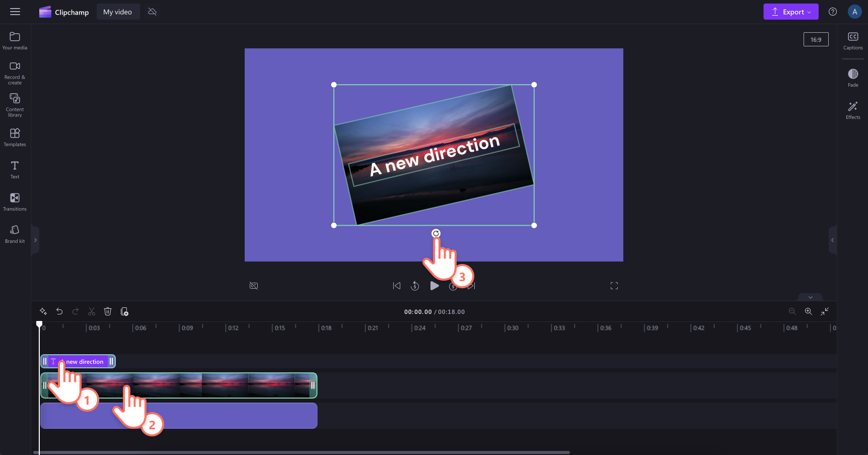Rewind five seconds
Screen dimensions: 868x455
point(415,286)
